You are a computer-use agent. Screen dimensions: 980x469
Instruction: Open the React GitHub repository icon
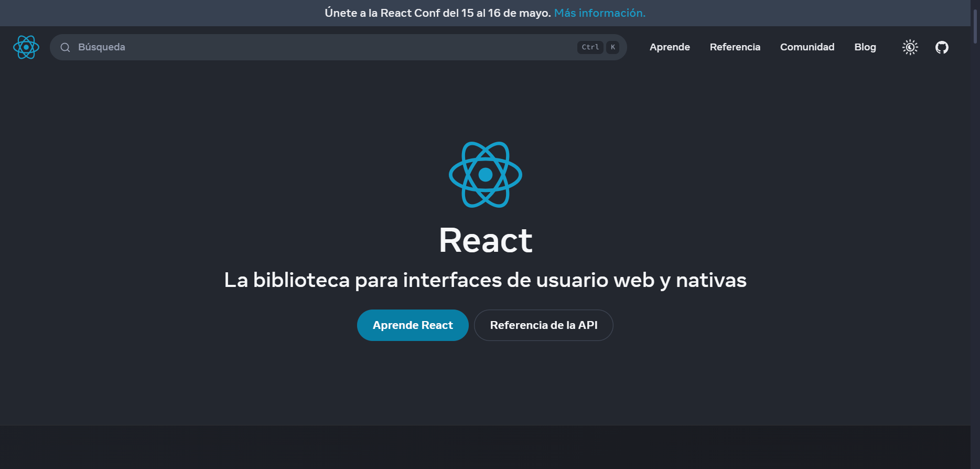click(942, 47)
